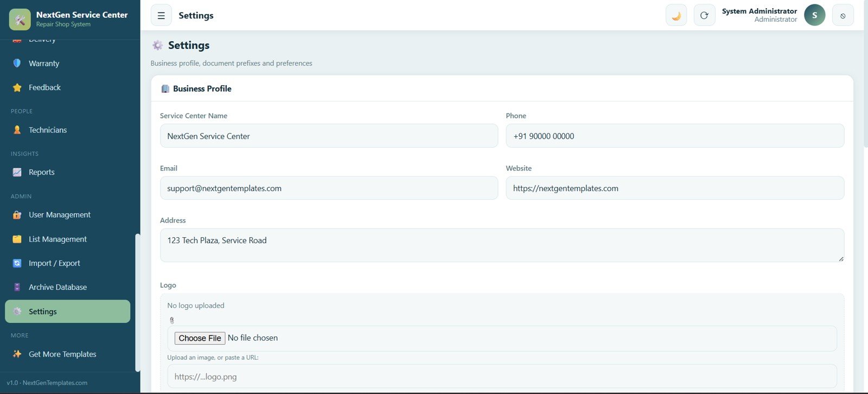Click the logout icon at top right
The width and height of the screenshot is (868, 394).
pyautogui.click(x=843, y=15)
